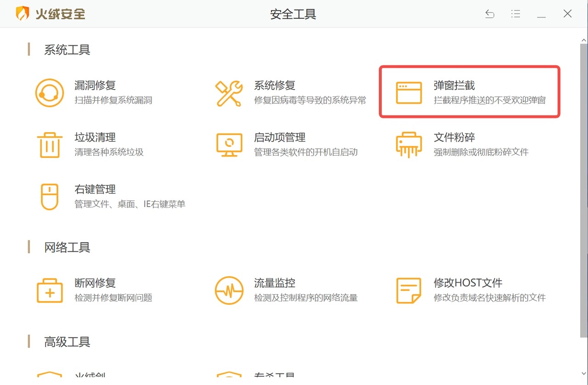588x385 pixels.
Task: Open the 流量监控 pulse monitor icon
Action: (229, 290)
